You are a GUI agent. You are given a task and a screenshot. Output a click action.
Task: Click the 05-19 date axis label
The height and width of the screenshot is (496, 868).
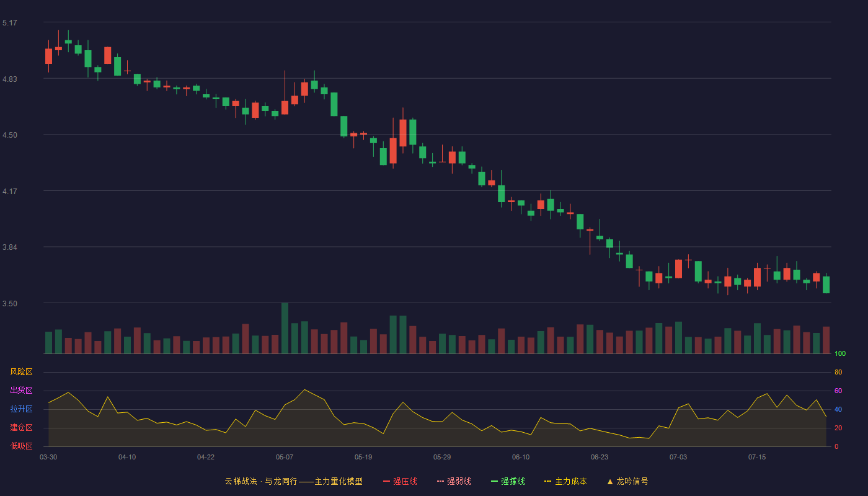click(x=363, y=457)
